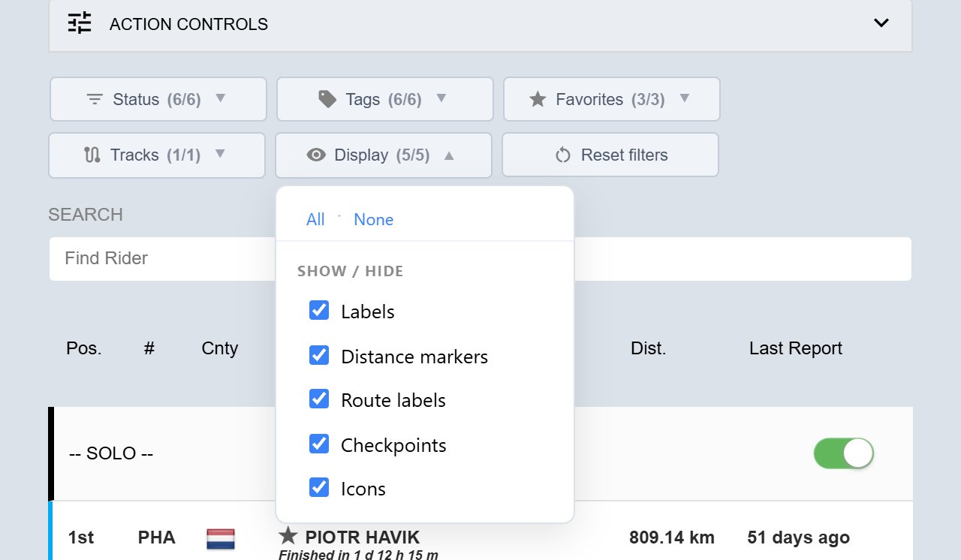Click the PHA rider code

[157, 537]
